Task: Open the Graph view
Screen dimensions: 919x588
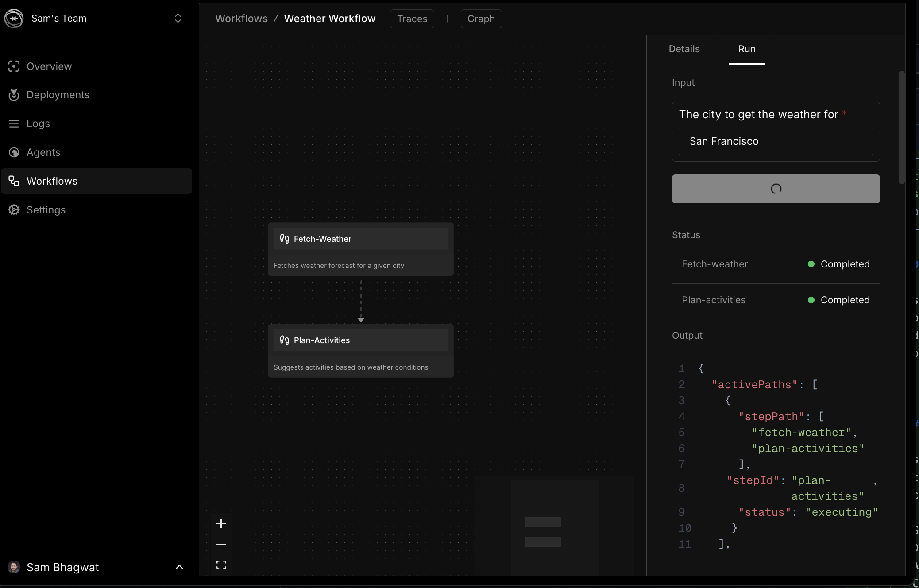Action: (x=481, y=19)
